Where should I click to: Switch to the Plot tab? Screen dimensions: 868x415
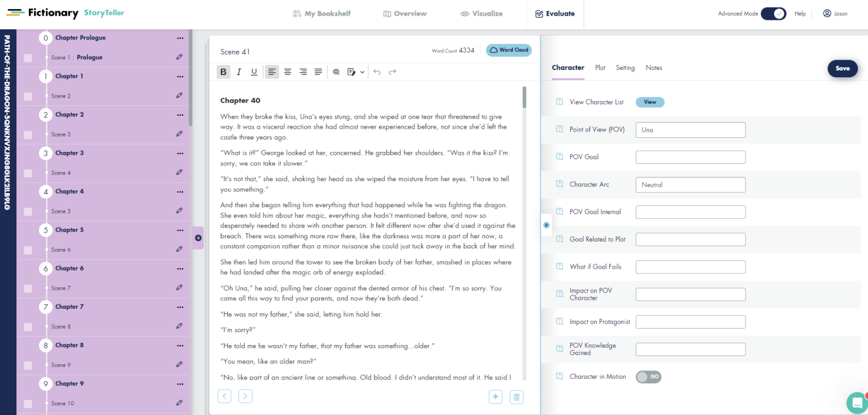click(x=600, y=68)
